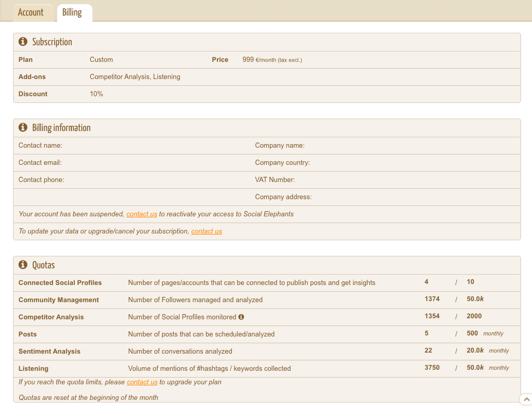Click the Contact email field label
This screenshot has height=415, width=532.
point(40,163)
